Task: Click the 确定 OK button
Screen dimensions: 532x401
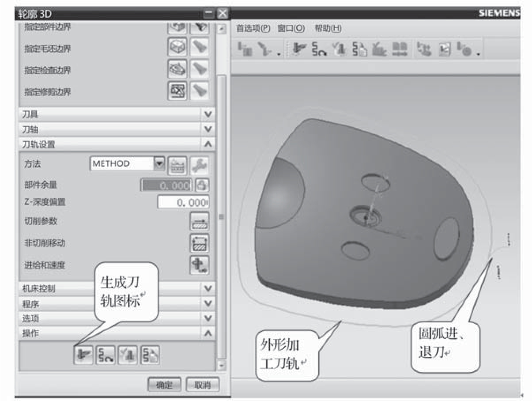Action: coord(165,385)
